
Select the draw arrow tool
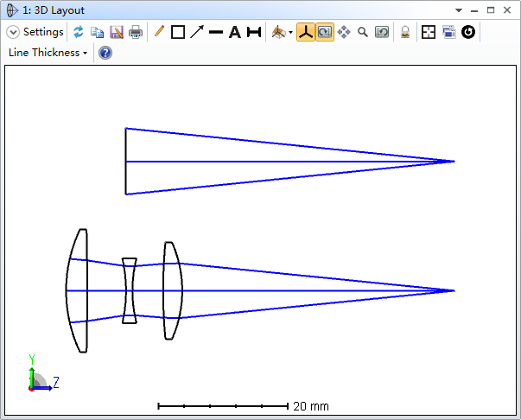click(197, 32)
